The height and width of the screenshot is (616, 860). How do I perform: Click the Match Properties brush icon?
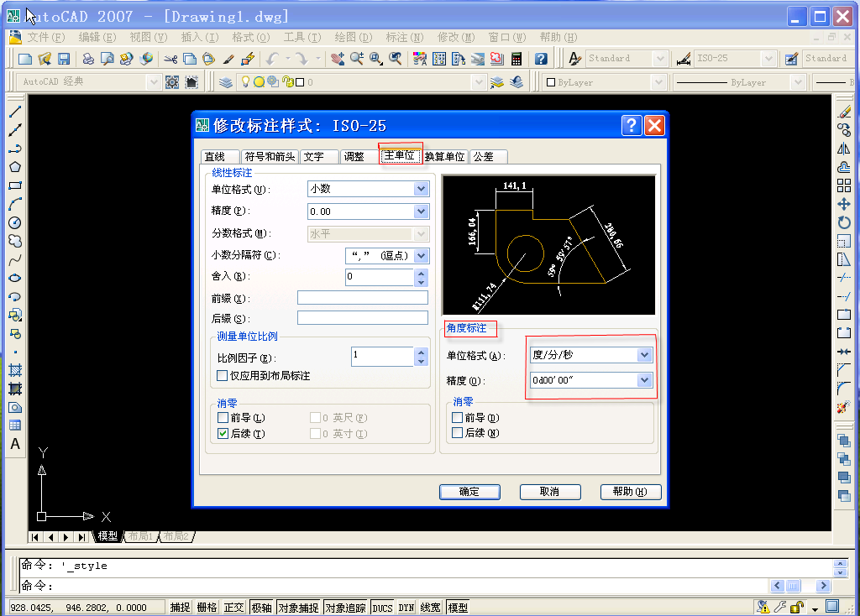(x=228, y=59)
